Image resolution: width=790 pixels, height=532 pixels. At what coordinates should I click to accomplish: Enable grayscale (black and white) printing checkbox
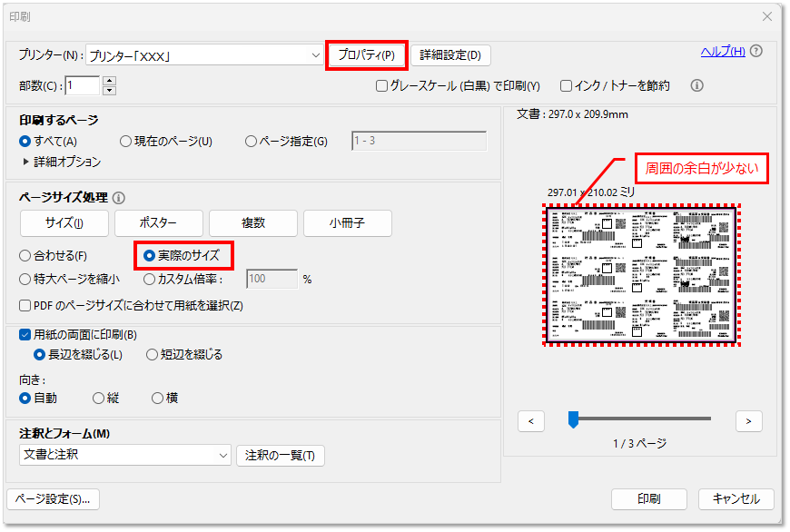tap(382, 86)
